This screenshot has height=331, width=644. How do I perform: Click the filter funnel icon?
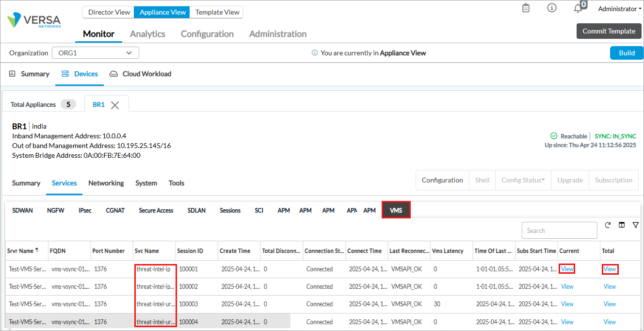[635, 225]
